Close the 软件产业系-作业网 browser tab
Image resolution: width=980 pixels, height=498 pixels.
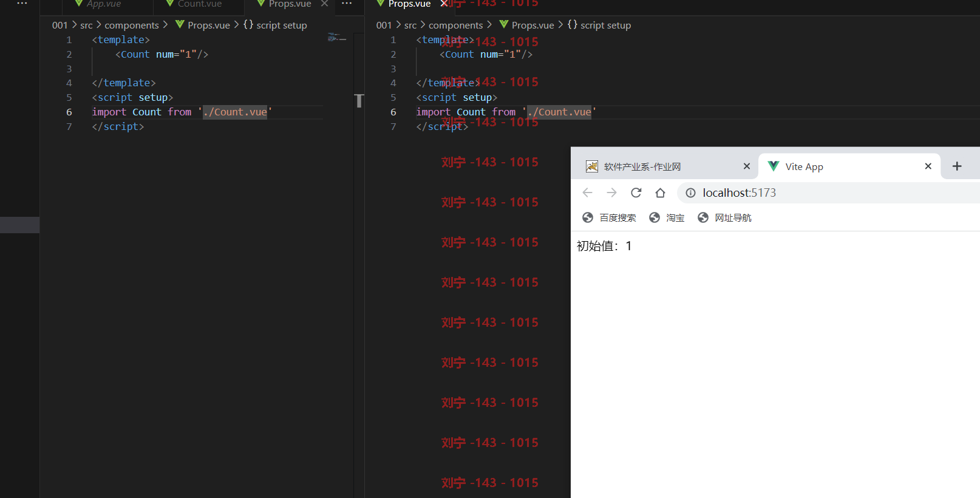(x=747, y=166)
